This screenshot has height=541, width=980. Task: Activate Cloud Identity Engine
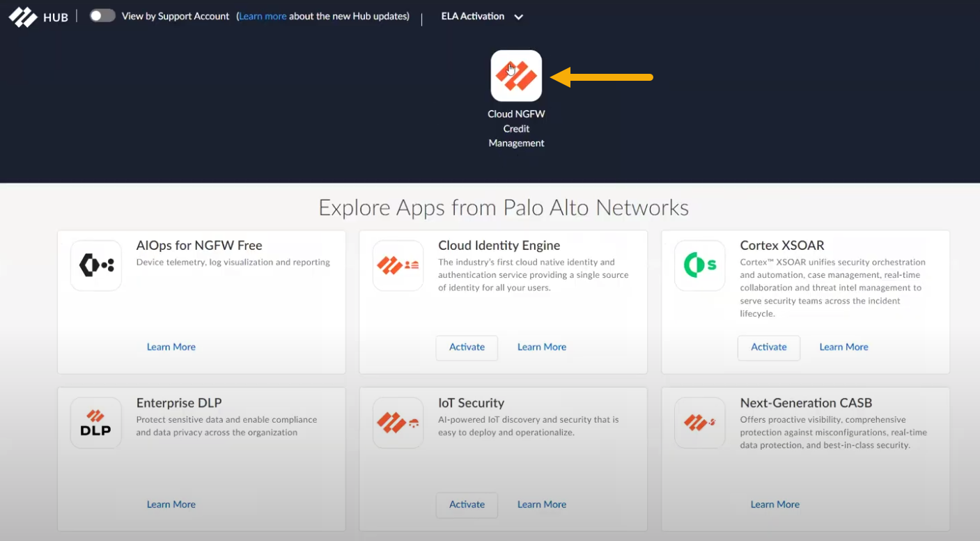coord(467,347)
